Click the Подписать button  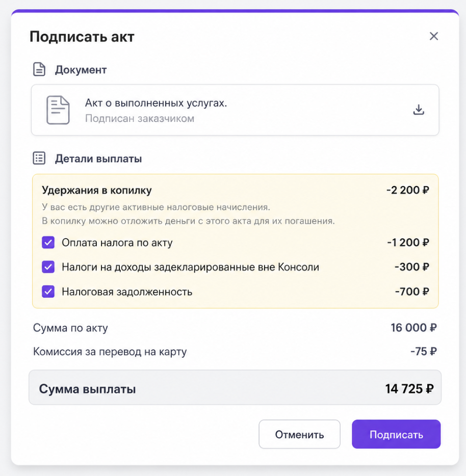coord(396,434)
